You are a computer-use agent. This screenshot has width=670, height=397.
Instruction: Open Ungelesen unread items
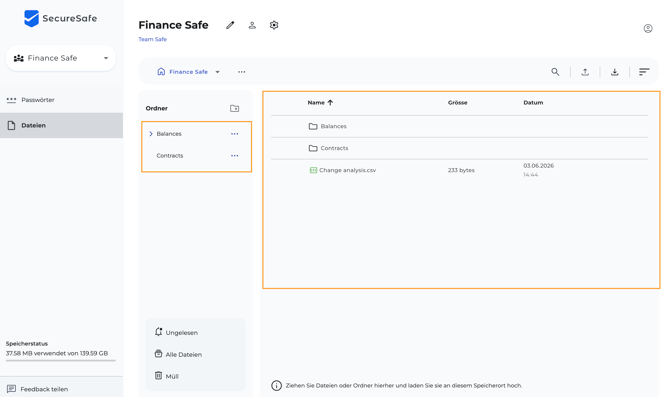click(x=176, y=332)
